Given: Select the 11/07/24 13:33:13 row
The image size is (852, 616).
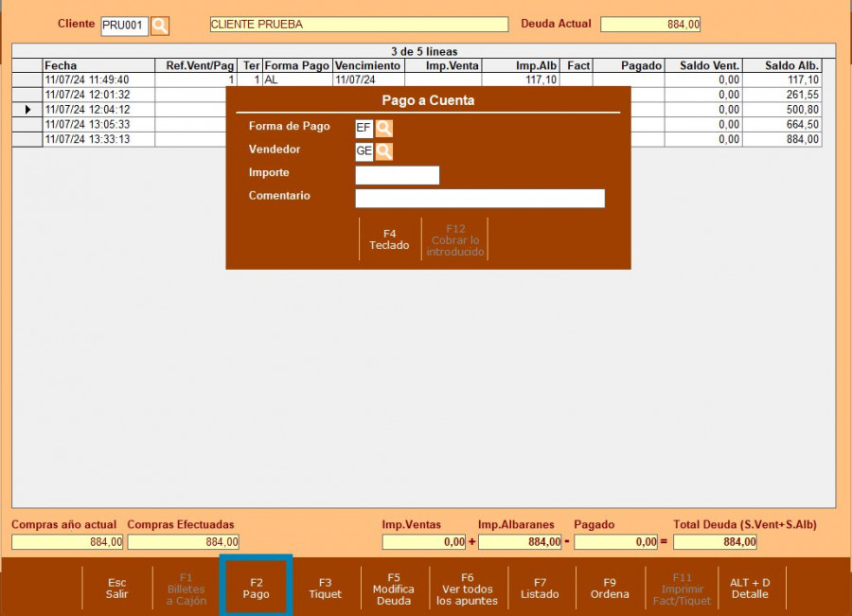Looking at the screenshot, I should point(98,139).
